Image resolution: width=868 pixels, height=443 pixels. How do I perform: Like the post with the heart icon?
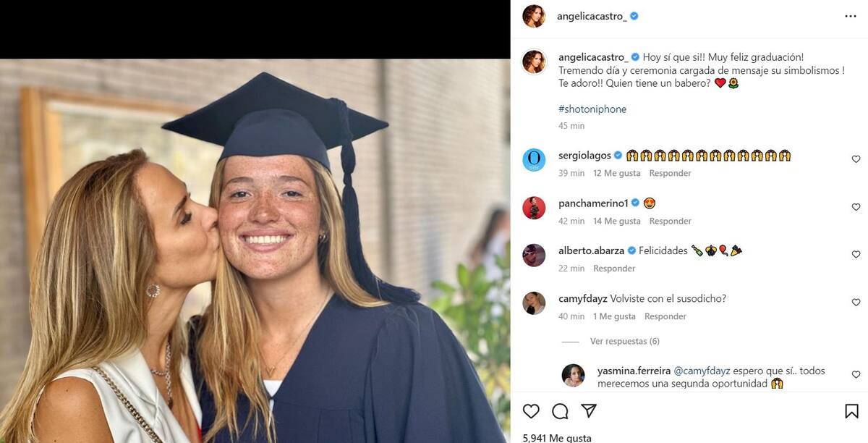(x=531, y=411)
